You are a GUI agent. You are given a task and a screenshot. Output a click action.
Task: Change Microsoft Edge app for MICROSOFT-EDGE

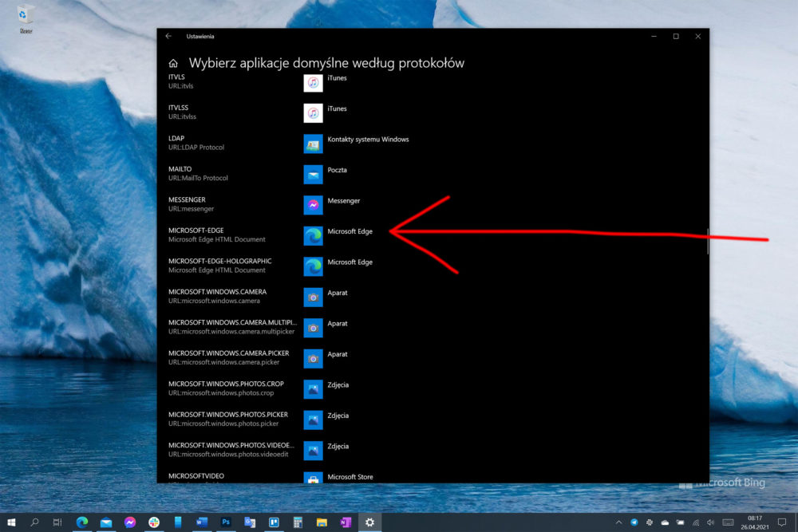click(350, 231)
